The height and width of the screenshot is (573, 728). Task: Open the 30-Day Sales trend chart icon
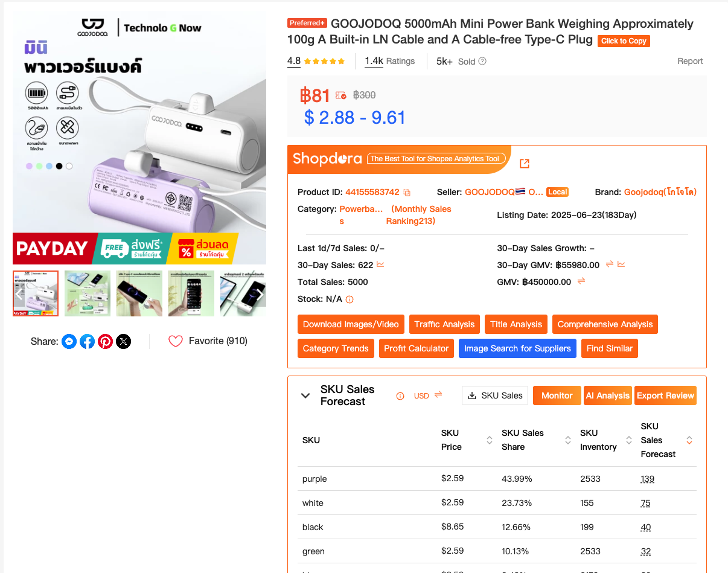tap(380, 264)
